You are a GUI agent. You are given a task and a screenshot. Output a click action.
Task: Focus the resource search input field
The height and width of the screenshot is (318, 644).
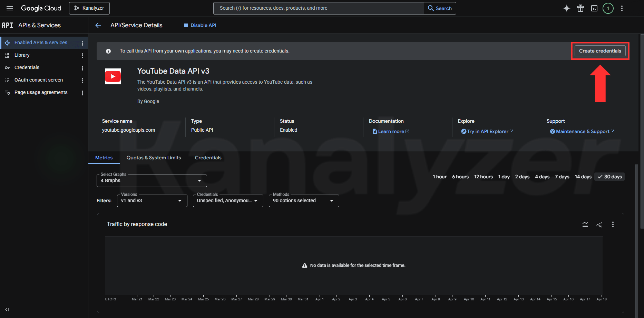[319, 8]
